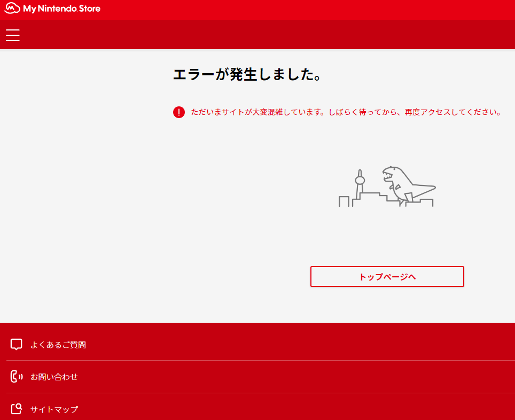Viewport: 515px width, 420px height.
Task: Click the small building outline left of tower
Action: [x=344, y=201]
